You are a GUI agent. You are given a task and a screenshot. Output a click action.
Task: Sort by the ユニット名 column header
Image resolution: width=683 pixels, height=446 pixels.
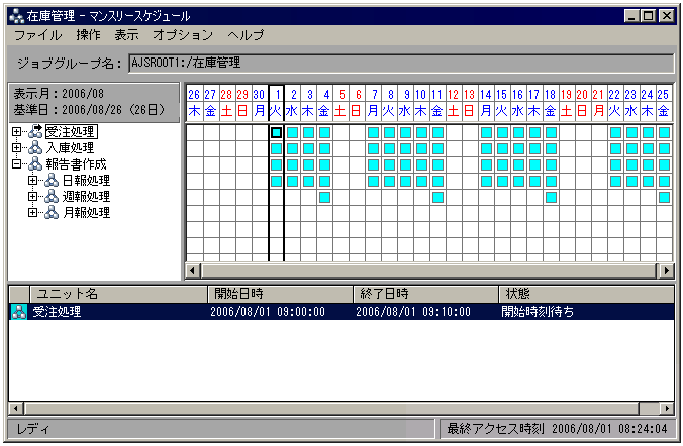click(118, 294)
